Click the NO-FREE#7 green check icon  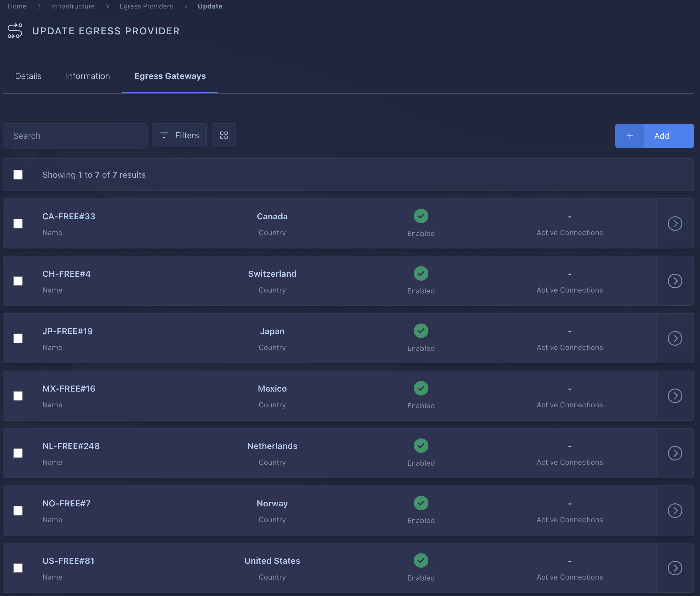[421, 503]
